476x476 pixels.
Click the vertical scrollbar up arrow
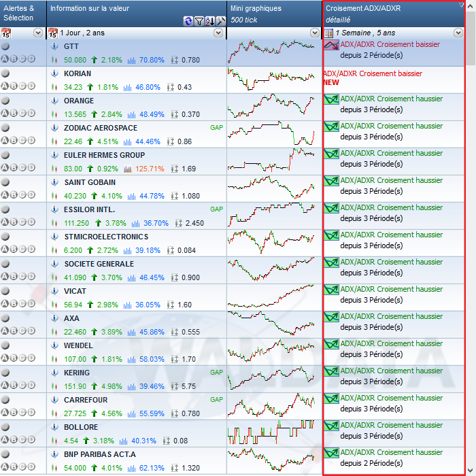pyautogui.click(x=471, y=5)
